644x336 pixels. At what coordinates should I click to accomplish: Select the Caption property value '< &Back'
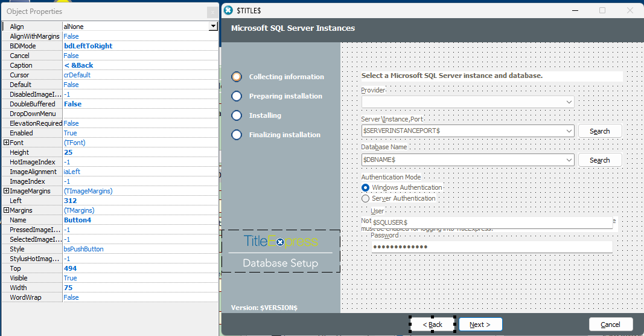pos(78,65)
